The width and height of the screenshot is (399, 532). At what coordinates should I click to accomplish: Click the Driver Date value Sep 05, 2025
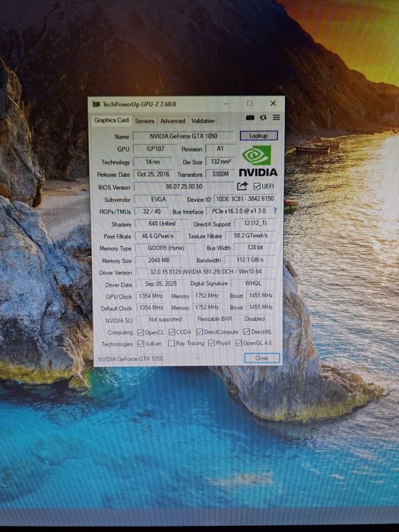(x=161, y=283)
